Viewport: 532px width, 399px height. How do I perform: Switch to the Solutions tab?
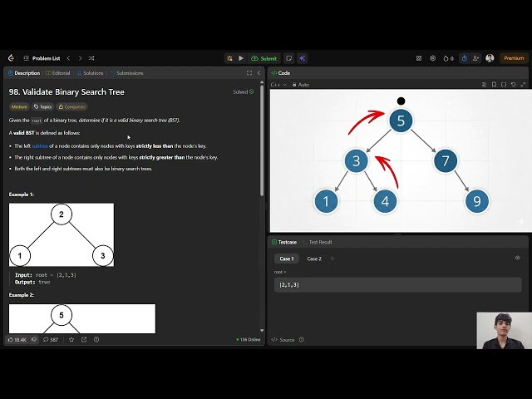click(90, 73)
